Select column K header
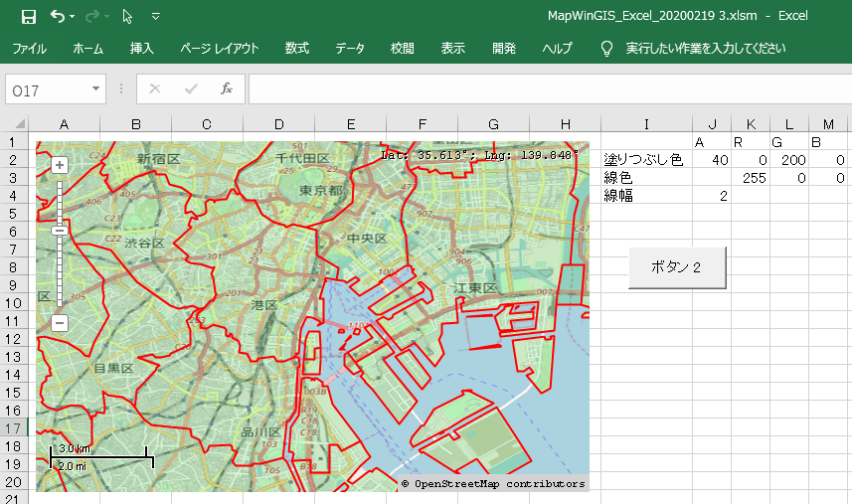 pyautogui.click(x=751, y=124)
